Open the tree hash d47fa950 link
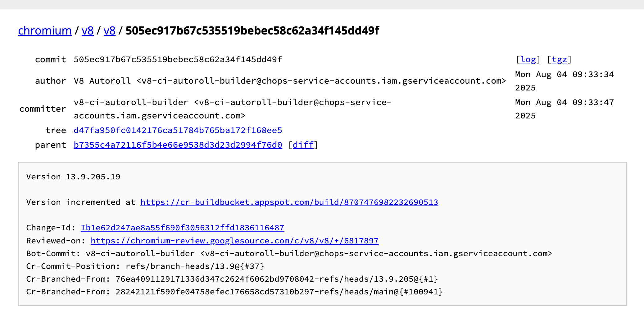 click(x=178, y=130)
